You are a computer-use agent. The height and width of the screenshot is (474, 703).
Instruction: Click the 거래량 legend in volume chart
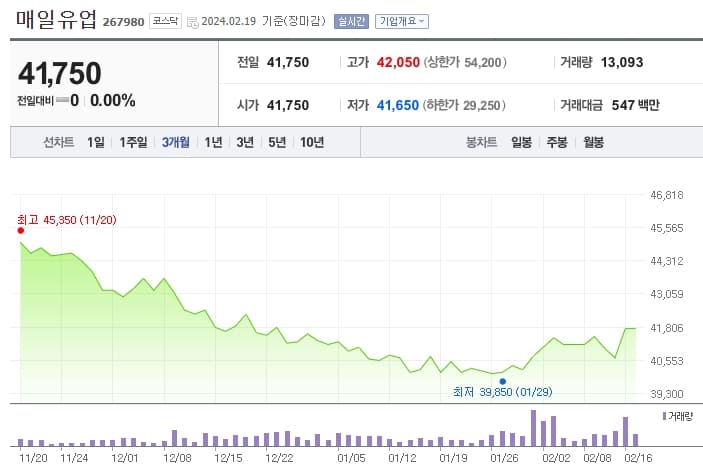click(677, 417)
